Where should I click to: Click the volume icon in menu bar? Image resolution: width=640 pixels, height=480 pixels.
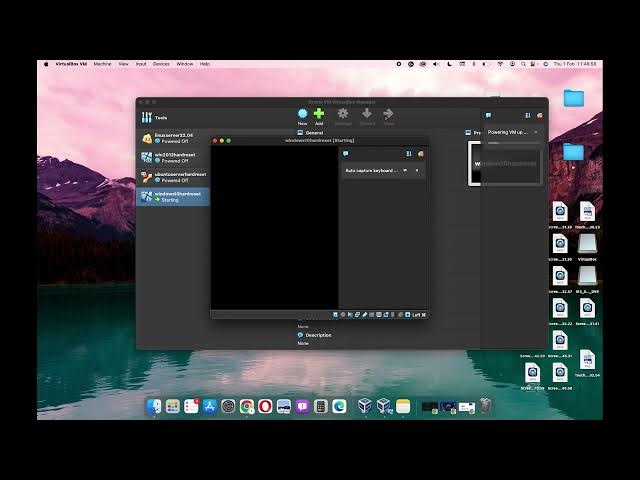436,64
